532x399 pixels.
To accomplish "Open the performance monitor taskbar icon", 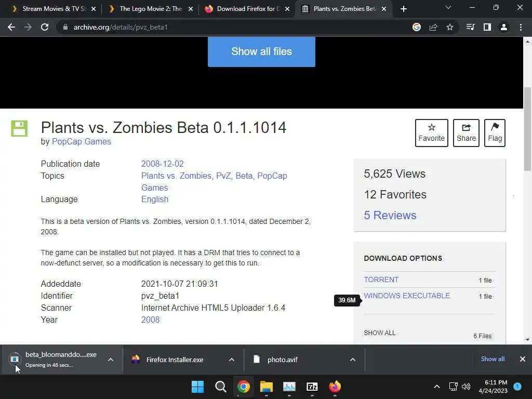I will coord(289,387).
